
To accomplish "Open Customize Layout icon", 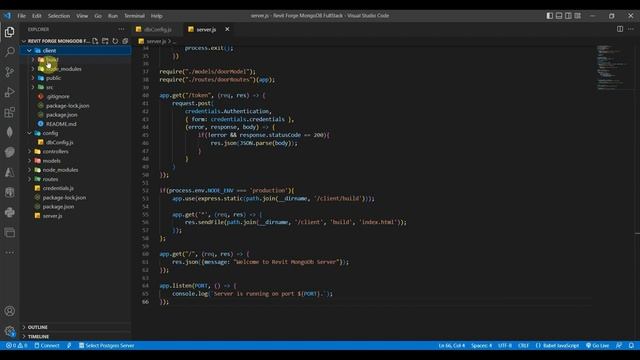I will [578, 16].
